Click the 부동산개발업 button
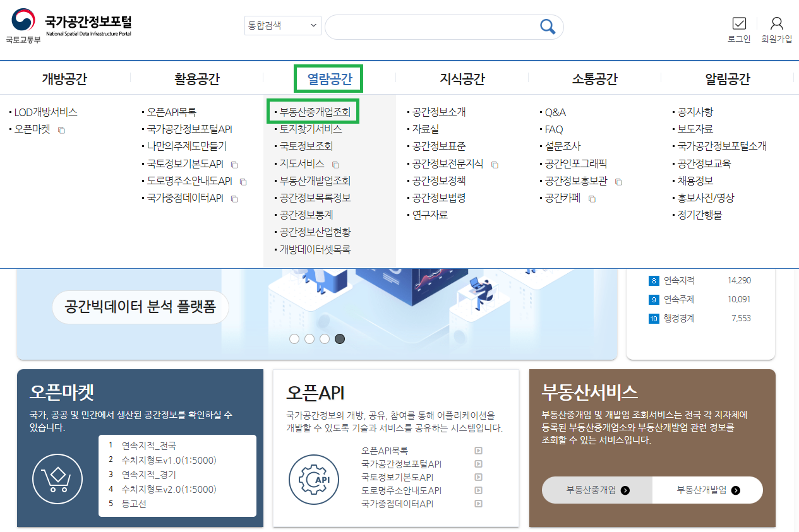Image resolution: width=799 pixels, height=532 pixels. [707, 490]
